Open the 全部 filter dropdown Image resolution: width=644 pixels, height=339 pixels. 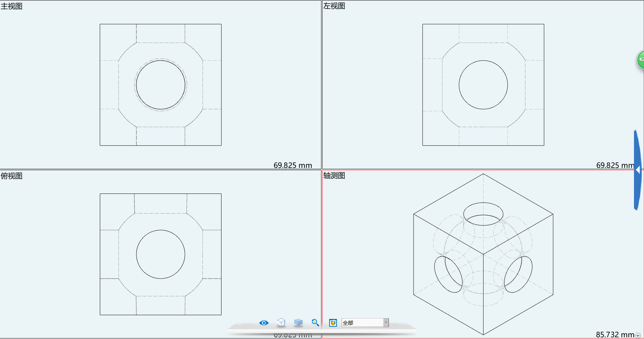(365, 323)
